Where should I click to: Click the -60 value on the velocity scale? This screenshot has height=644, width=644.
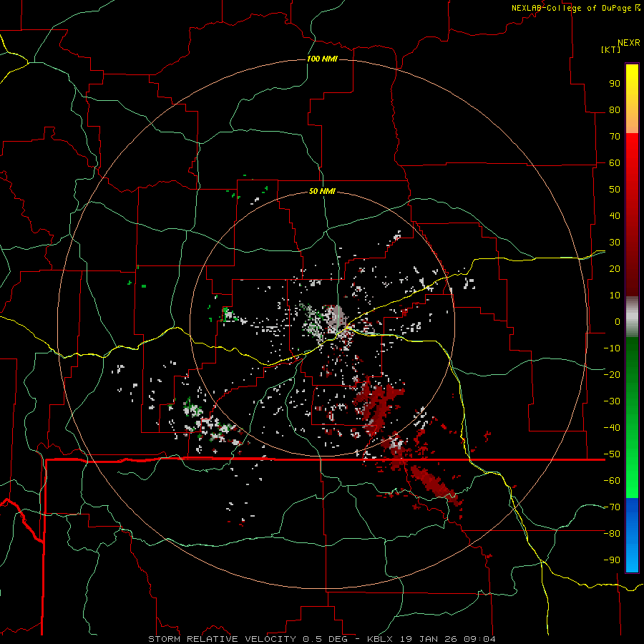[612, 481]
